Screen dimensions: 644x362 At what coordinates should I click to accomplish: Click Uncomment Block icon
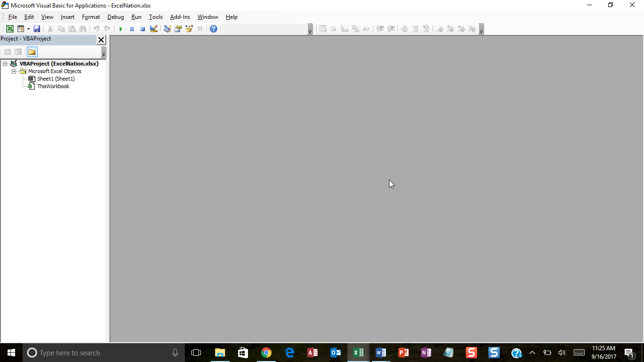pyautogui.click(x=426, y=29)
